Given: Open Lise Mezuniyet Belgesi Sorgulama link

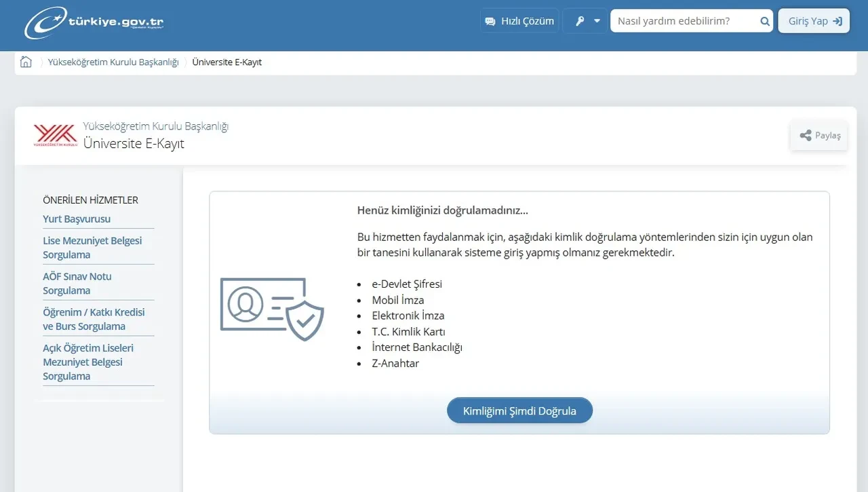Looking at the screenshot, I should 92,248.
